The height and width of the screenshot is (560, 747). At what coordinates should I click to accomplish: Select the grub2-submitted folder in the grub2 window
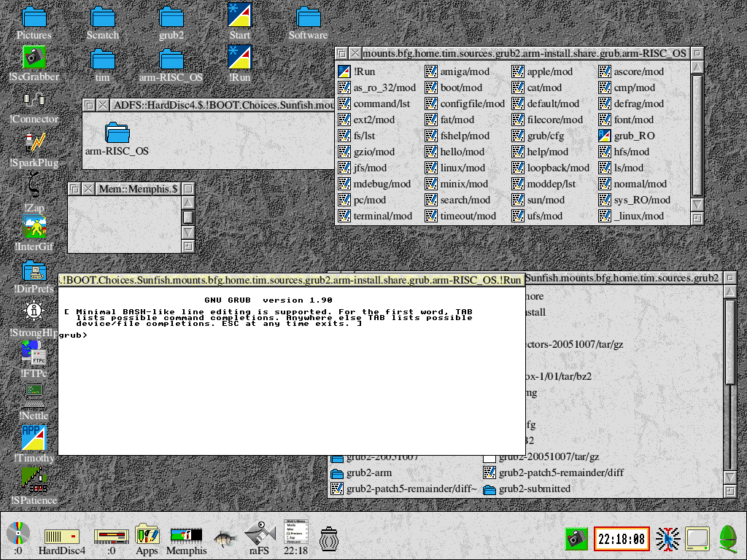click(527, 489)
